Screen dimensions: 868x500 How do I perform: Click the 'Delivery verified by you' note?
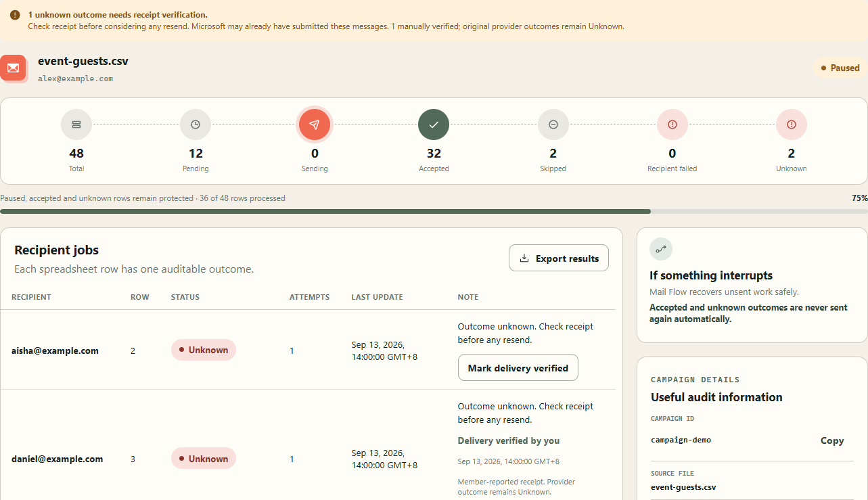[x=509, y=440]
